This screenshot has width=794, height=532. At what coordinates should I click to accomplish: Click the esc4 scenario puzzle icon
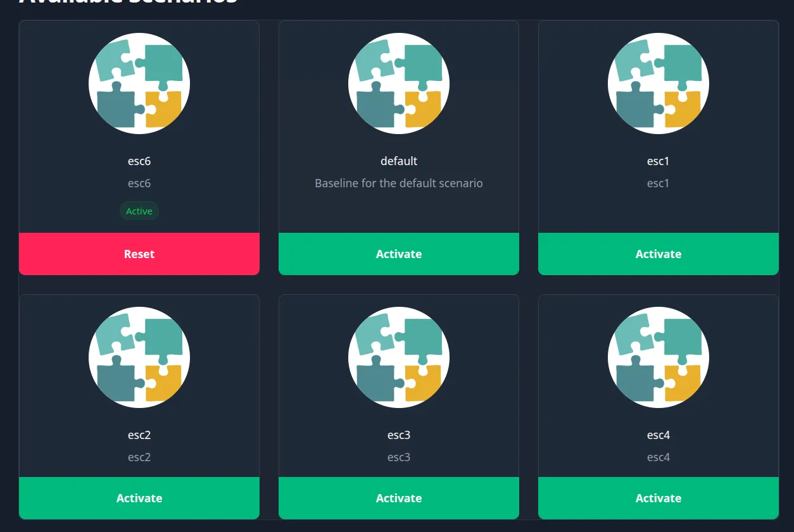coord(659,357)
